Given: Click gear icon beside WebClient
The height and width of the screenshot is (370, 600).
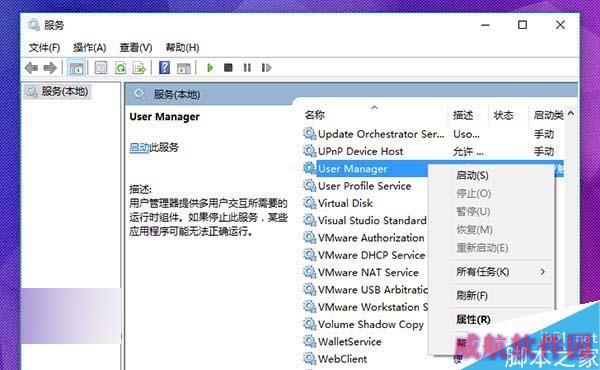Looking at the screenshot, I should click(310, 359).
